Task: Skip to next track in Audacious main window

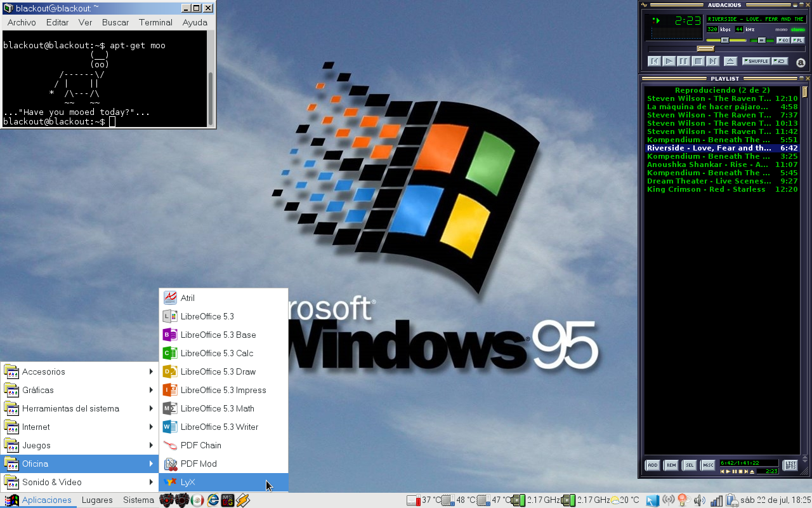Action: (x=713, y=62)
